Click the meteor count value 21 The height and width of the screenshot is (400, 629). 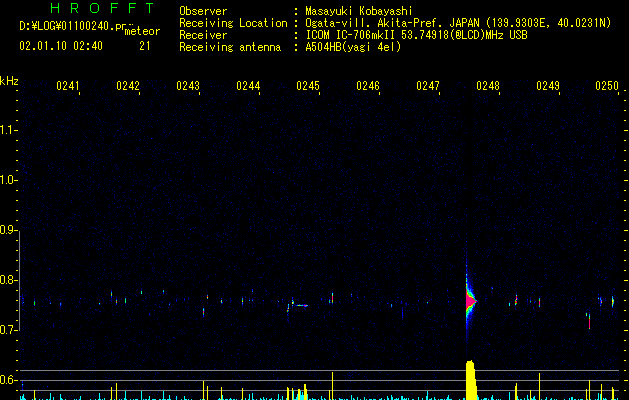[145, 46]
